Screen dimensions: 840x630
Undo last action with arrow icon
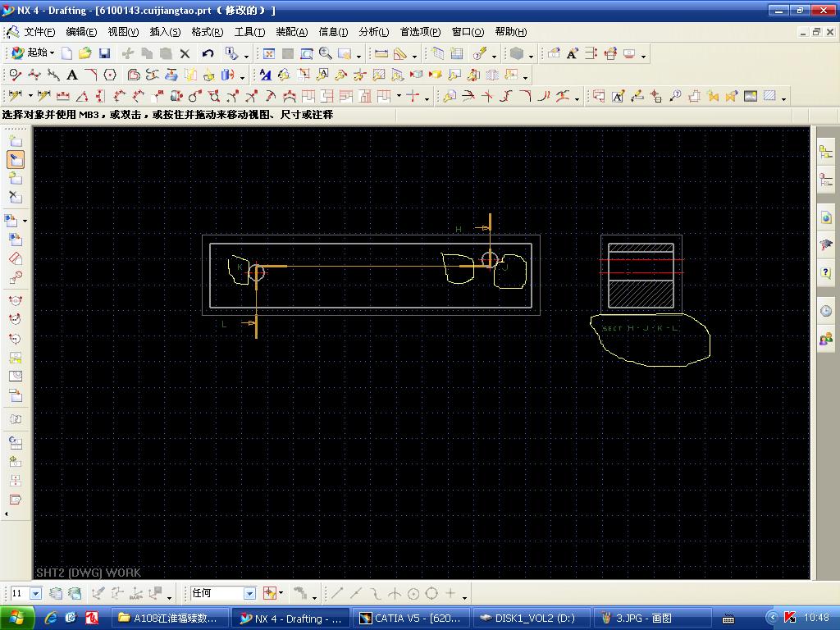coord(208,53)
